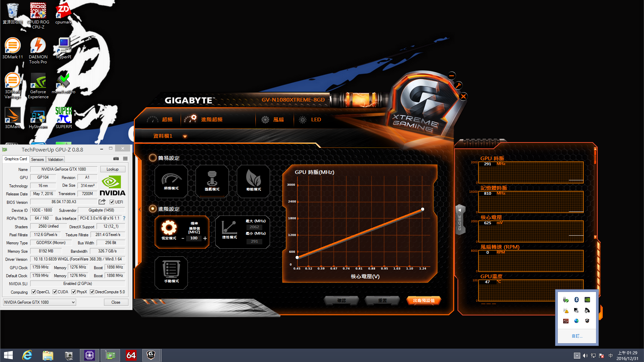Toggle the OpenCL checkbox
Image resolution: width=644 pixels, height=362 pixels.
click(34, 292)
